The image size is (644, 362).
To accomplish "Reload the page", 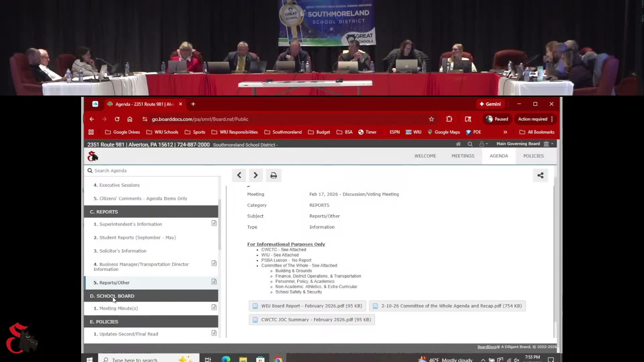I will [117, 119].
